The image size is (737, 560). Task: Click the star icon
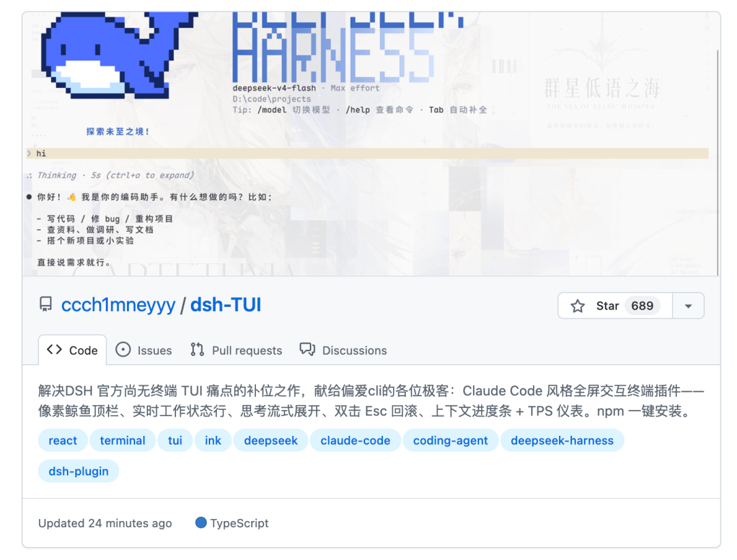(x=578, y=306)
